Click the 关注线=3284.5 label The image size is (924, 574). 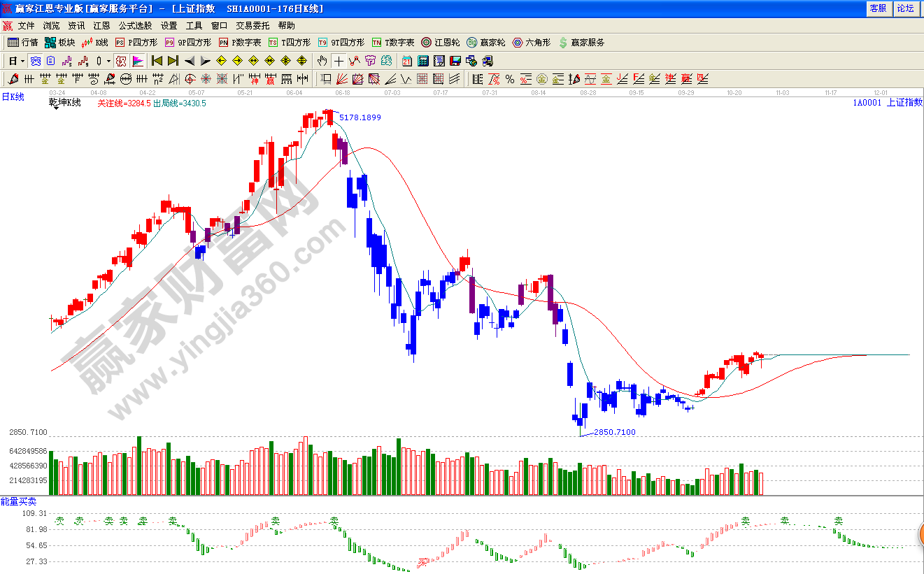(124, 103)
